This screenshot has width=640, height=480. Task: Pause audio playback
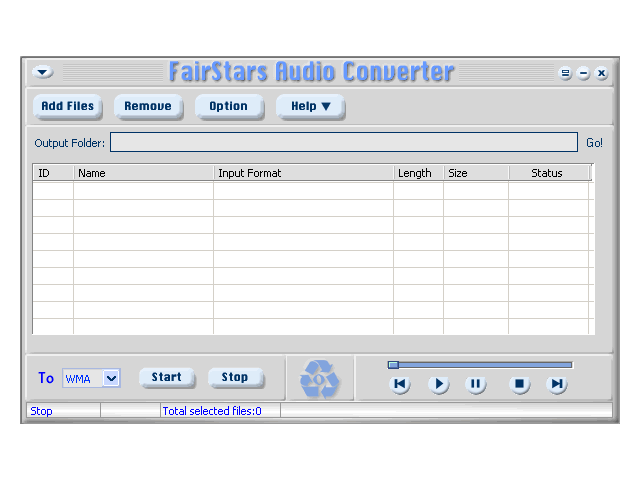(476, 384)
